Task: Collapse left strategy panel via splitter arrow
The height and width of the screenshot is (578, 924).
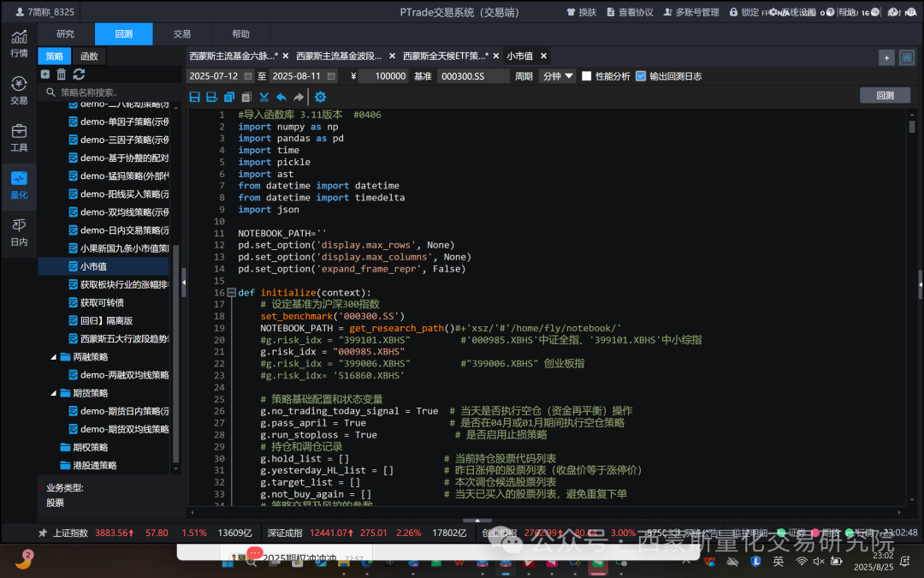Action: coord(184,283)
